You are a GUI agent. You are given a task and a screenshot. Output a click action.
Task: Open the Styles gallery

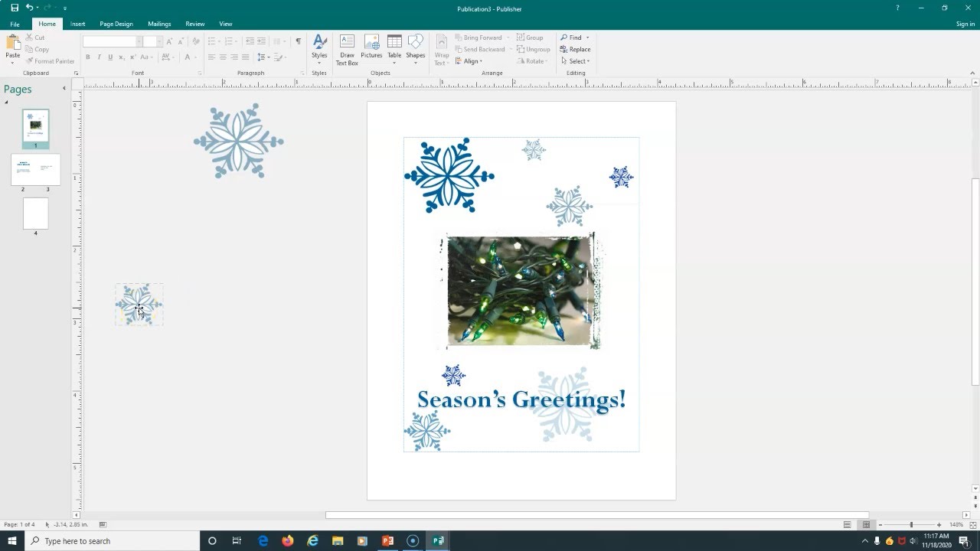point(319,49)
